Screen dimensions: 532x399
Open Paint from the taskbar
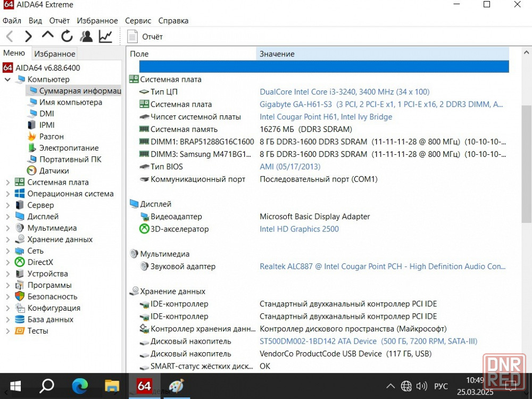point(177,386)
